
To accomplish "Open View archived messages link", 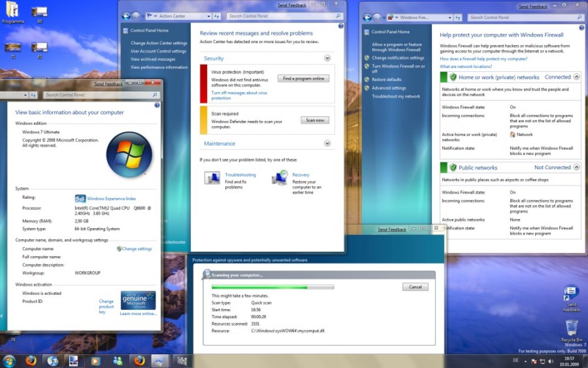I will (153, 59).
